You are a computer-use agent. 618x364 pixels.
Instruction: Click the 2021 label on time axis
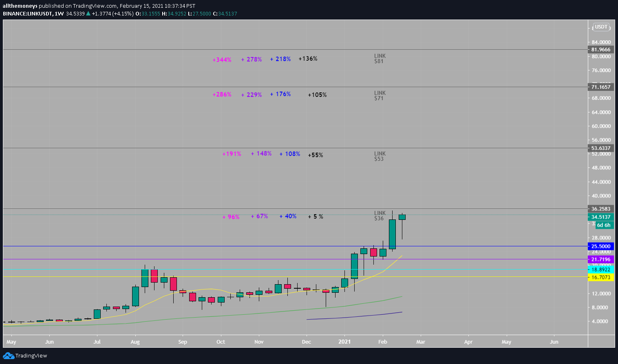tap(345, 342)
